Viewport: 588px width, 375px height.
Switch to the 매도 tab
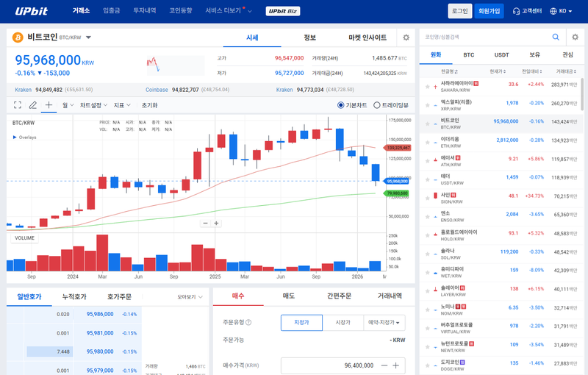point(289,296)
